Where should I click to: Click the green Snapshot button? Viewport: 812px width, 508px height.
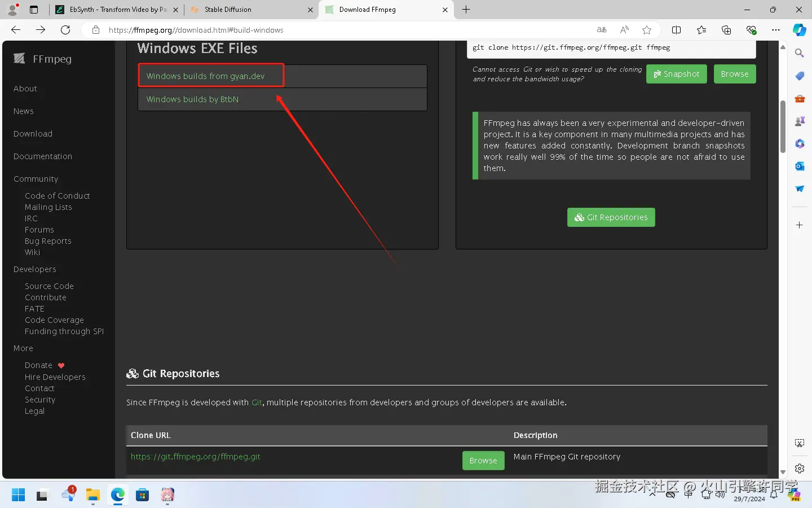tap(676, 74)
